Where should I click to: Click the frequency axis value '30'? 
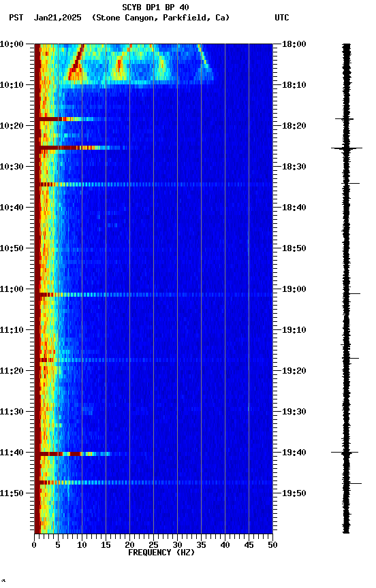point(177,545)
